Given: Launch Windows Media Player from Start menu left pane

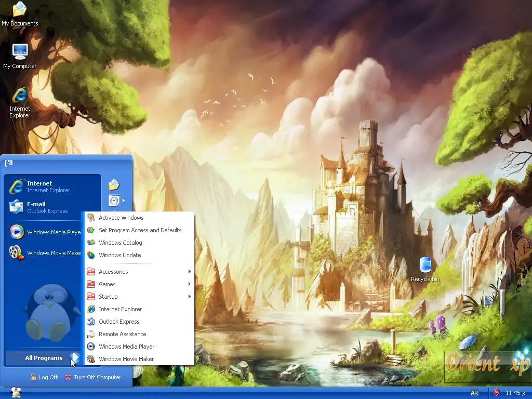Looking at the screenshot, I should (44, 232).
